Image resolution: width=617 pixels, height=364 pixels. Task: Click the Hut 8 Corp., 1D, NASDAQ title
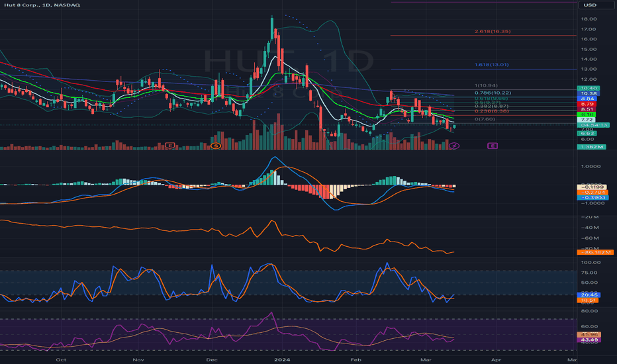point(42,5)
